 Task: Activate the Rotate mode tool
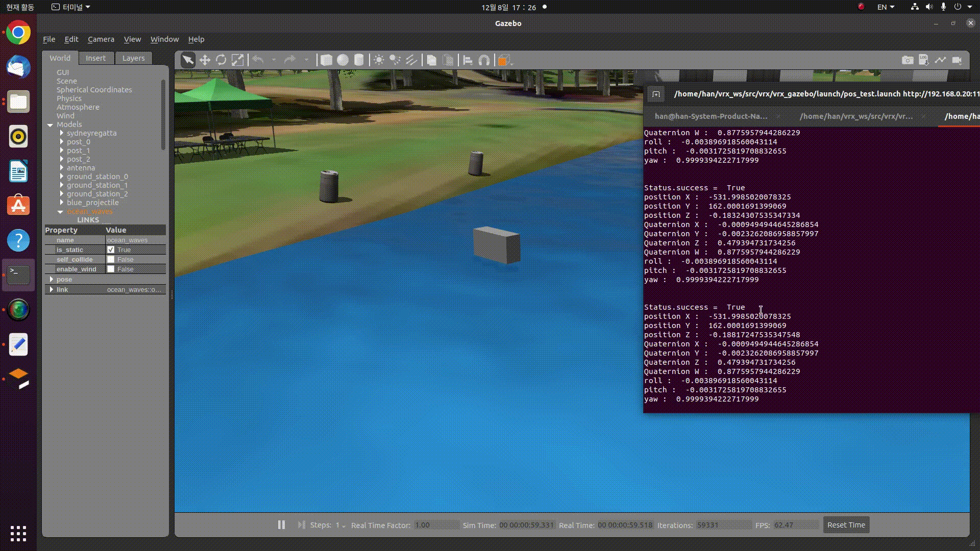pos(221,60)
